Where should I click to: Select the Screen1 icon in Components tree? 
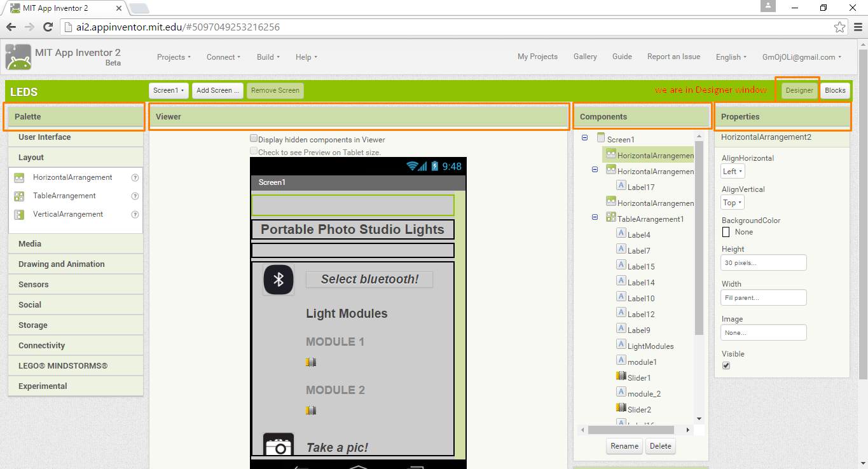(x=601, y=138)
